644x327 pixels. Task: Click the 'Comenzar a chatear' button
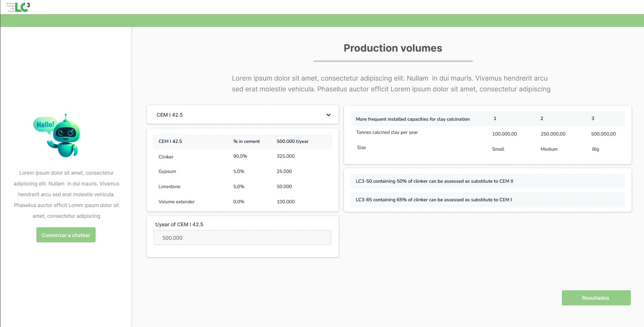pos(66,235)
